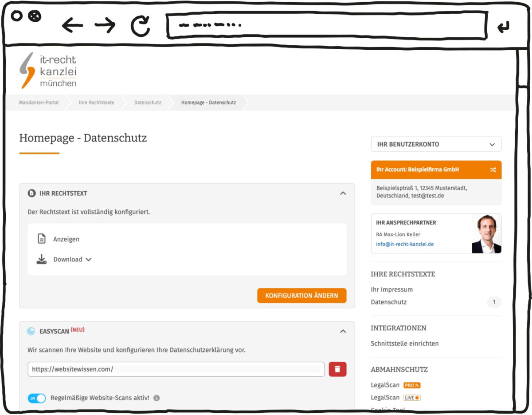Click the browser back arrow
The height and width of the screenshot is (415, 532).
[x=72, y=26]
